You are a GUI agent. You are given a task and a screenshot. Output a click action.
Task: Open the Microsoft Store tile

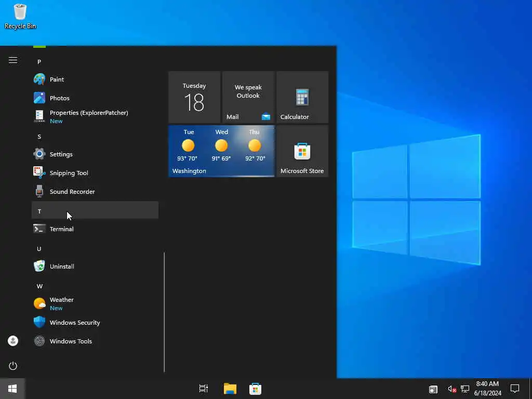tap(302, 151)
